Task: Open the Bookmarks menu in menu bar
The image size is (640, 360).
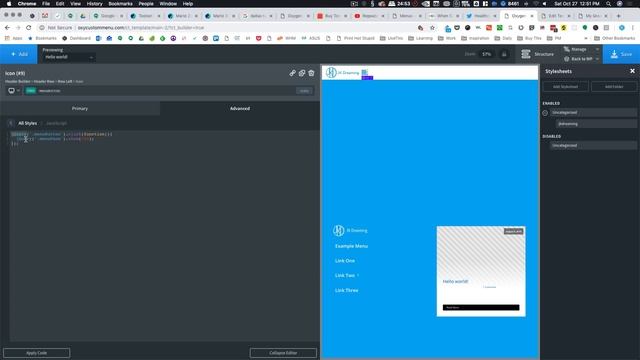Action: [120, 4]
